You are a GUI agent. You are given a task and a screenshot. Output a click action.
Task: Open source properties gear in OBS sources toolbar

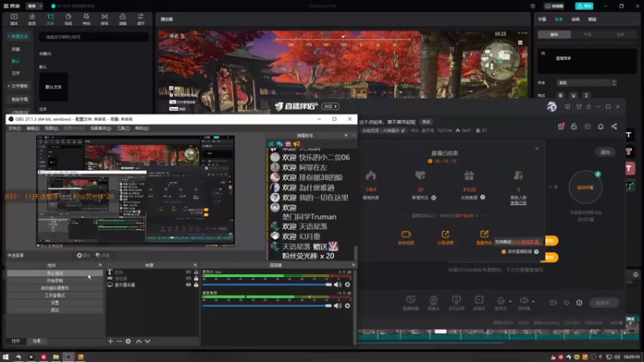(x=128, y=341)
